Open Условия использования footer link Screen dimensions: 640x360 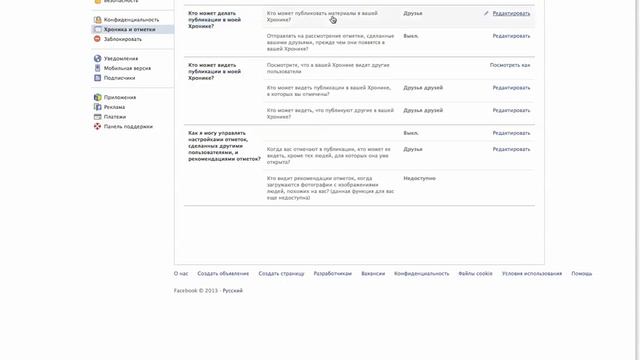pos(532,273)
